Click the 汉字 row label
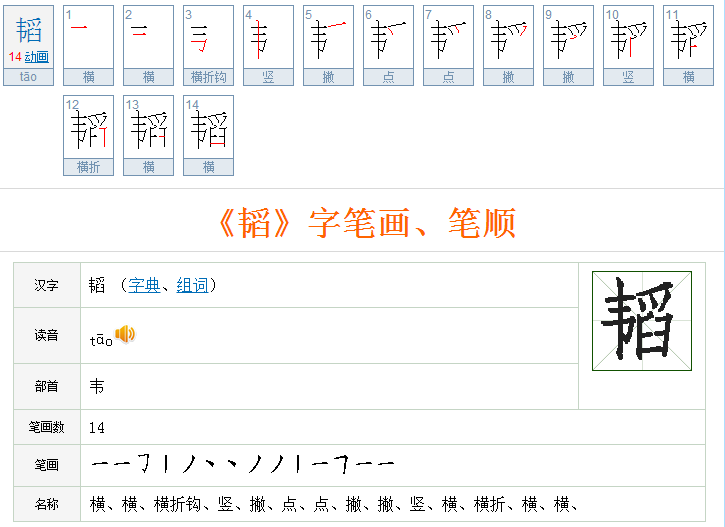Image resolution: width=725 pixels, height=527 pixels. coord(47,285)
